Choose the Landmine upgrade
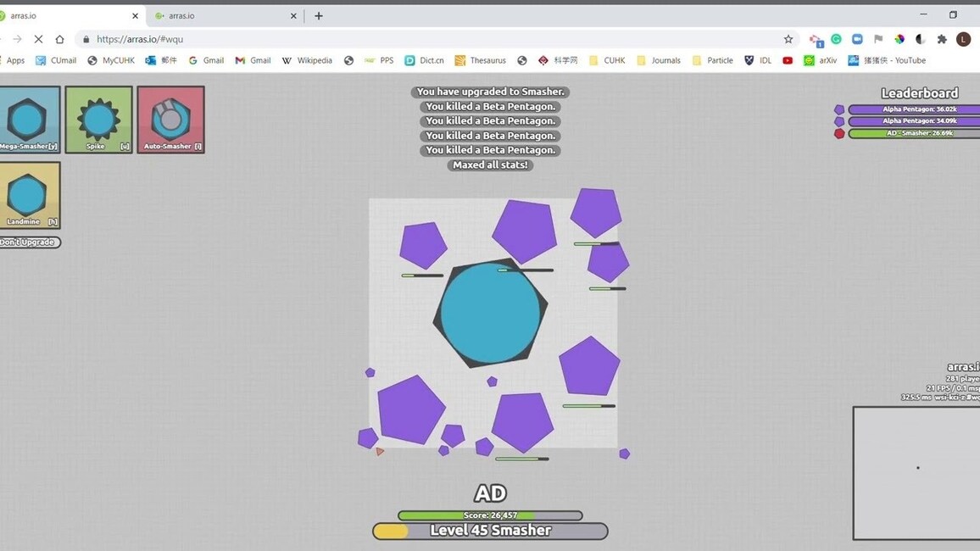 click(x=30, y=195)
